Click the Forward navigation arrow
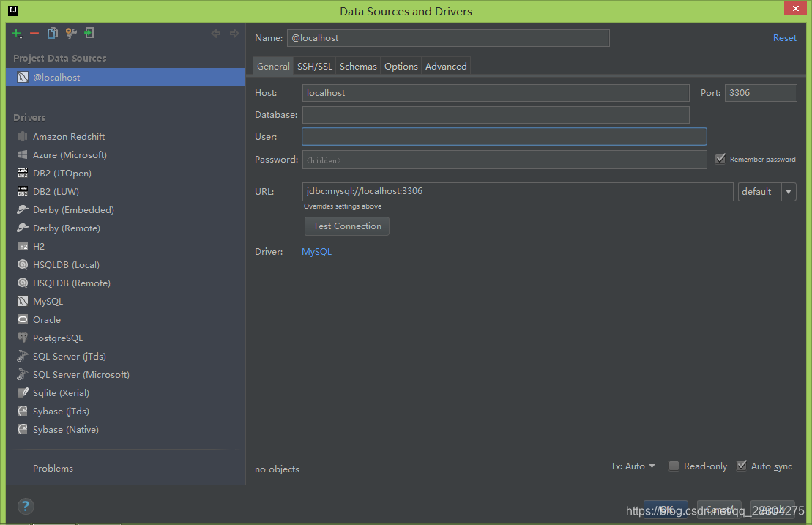The width and height of the screenshot is (812, 525). click(234, 33)
